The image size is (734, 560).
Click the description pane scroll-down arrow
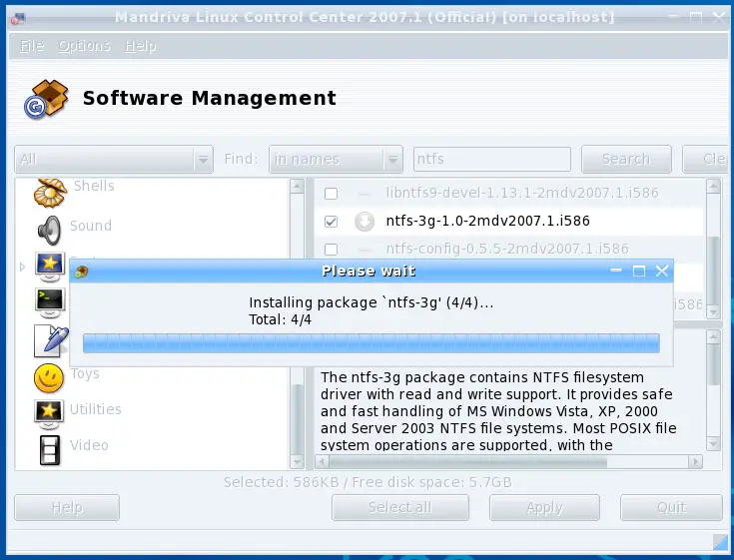713,443
